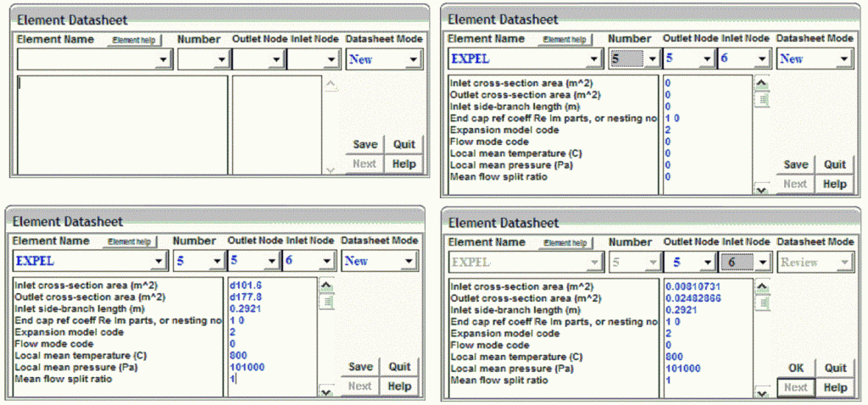Open Inlet Node dropdown in Review mode datasheet

click(x=760, y=262)
